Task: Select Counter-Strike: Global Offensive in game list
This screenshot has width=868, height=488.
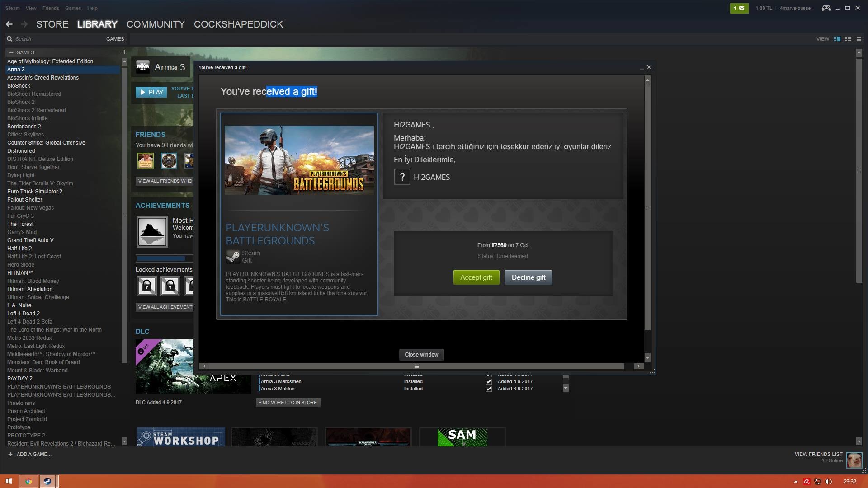Action: [46, 143]
